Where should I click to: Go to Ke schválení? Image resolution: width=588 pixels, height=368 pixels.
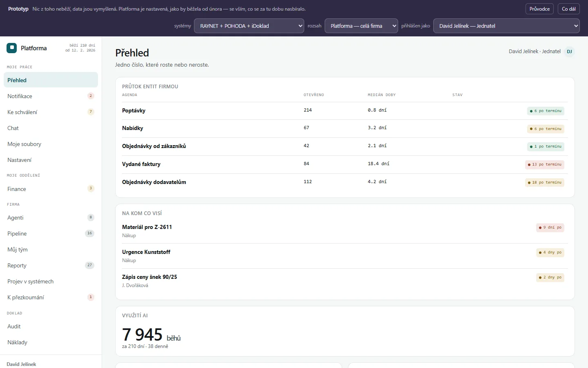click(x=51, y=112)
